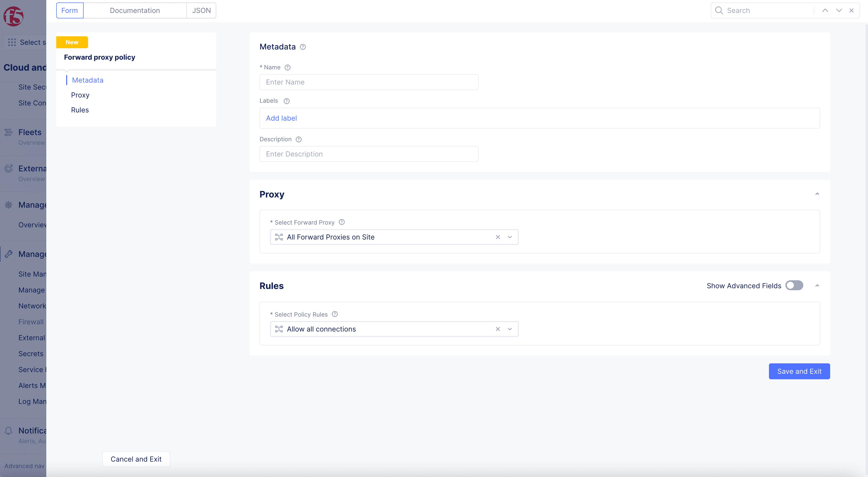Click the Description info tooltip icon
Viewport: 868px width, 477px height.
click(299, 139)
